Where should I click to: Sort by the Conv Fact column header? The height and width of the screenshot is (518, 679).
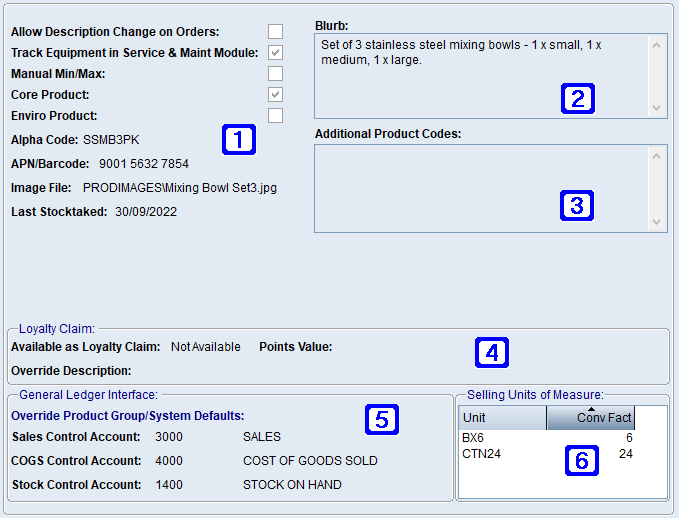click(x=590, y=418)
